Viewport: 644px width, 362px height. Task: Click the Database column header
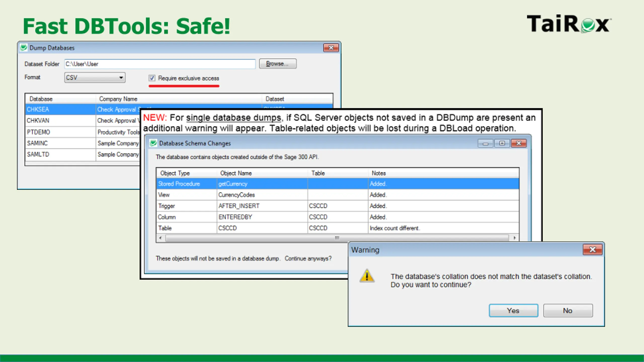(60, 99)
